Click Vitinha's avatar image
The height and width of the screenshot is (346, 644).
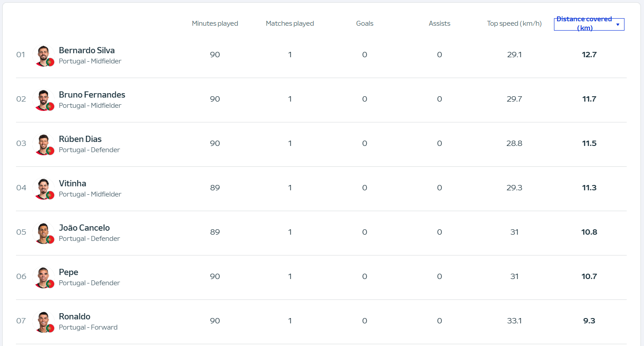(x=43, y=188)
